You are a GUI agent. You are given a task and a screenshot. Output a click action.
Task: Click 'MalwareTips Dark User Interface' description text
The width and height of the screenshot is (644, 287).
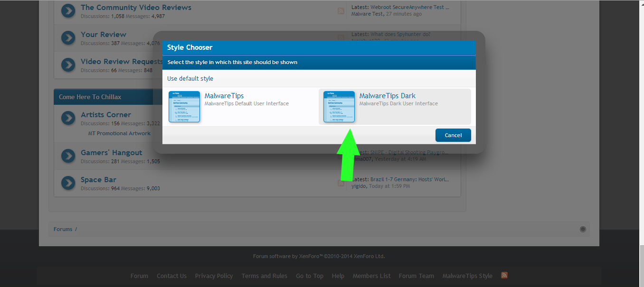tap(398, 103)
